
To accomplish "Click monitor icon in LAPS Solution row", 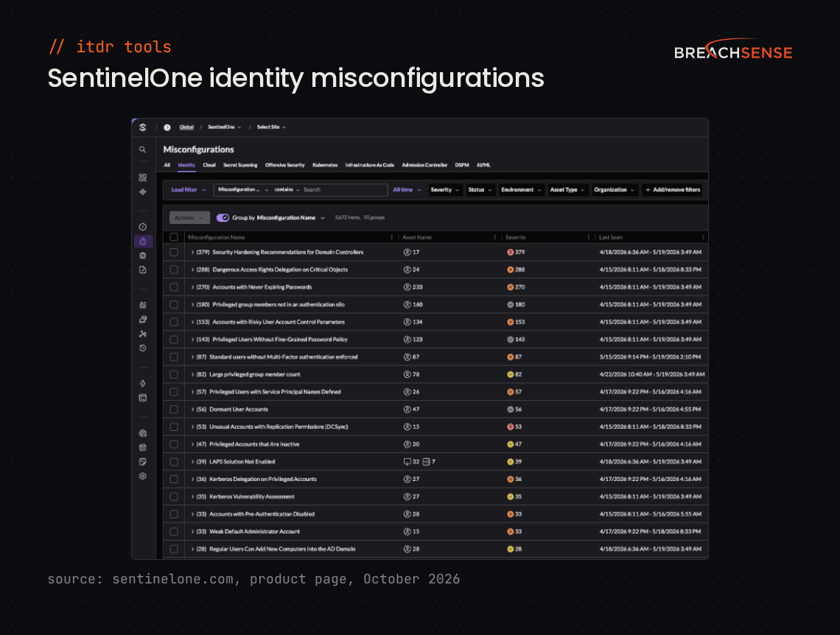I will click(x=407, y=462).
